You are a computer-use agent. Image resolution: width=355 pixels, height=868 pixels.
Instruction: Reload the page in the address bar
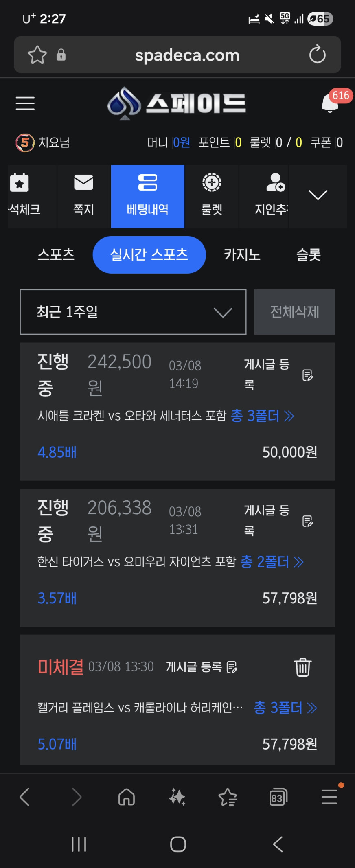pyautogui.click(x=317, y=55)
